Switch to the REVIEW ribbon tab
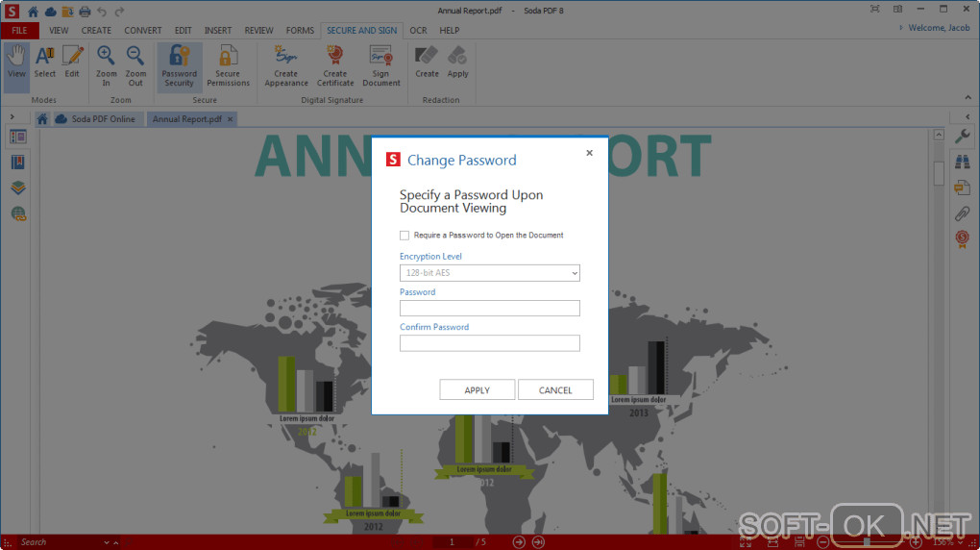 [x=258, y=30]
